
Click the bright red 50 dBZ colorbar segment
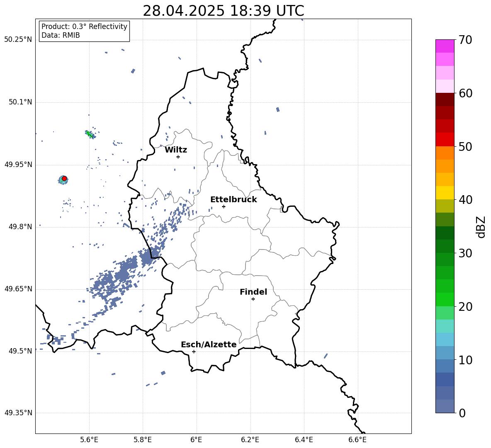pos(445,140)
